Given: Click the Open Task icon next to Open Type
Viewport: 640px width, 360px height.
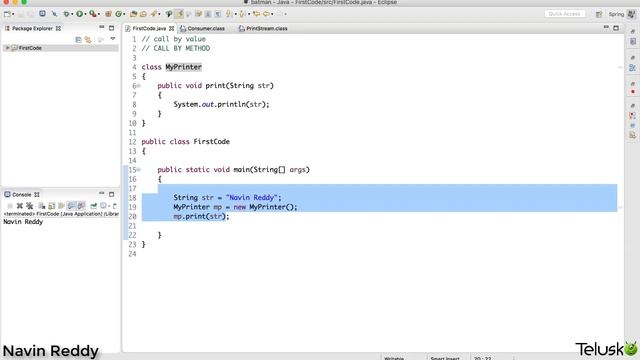Looking at the screenshot, I should point(143,14).
